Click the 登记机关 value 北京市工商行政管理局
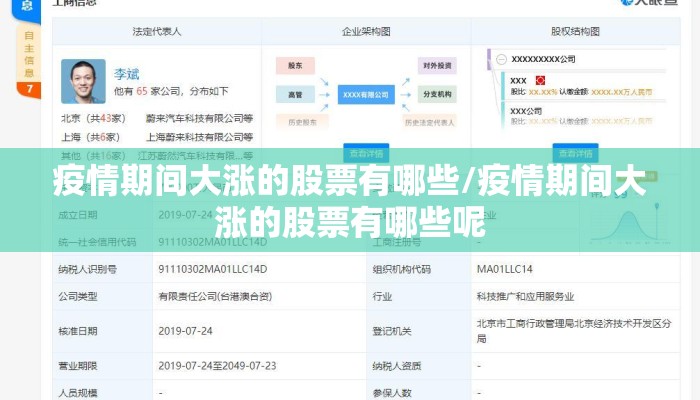This screenshot has height=400, width=700. 574,331
